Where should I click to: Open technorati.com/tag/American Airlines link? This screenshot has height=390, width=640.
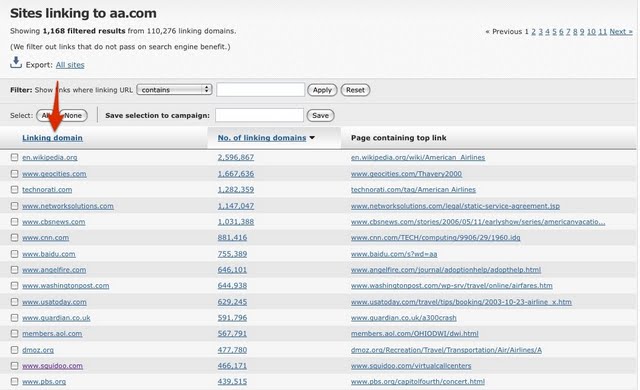(413, 190)
